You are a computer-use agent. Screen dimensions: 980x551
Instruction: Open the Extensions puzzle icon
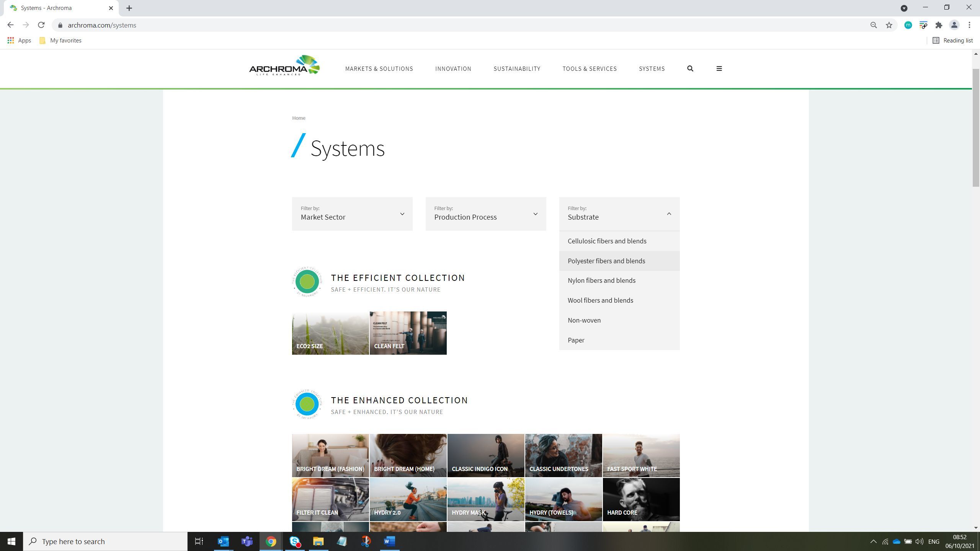tap(939, 25)
